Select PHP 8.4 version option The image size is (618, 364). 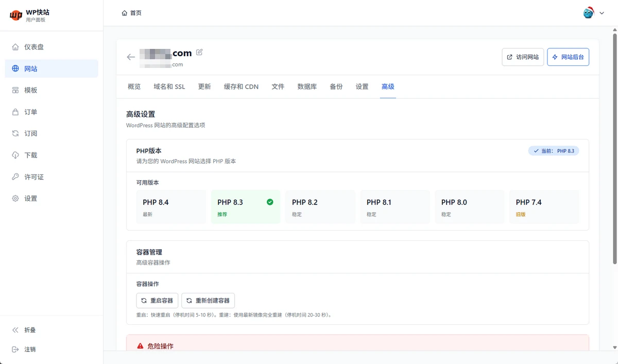pyautogui.click(x=171, y=207)
